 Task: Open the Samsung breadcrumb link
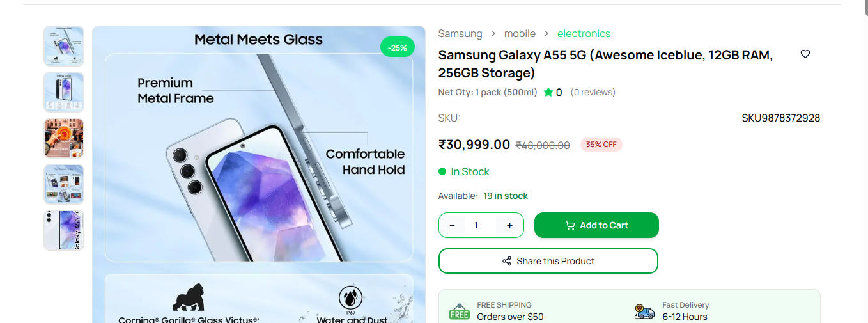pyautogui.click(x=460, y=33)
